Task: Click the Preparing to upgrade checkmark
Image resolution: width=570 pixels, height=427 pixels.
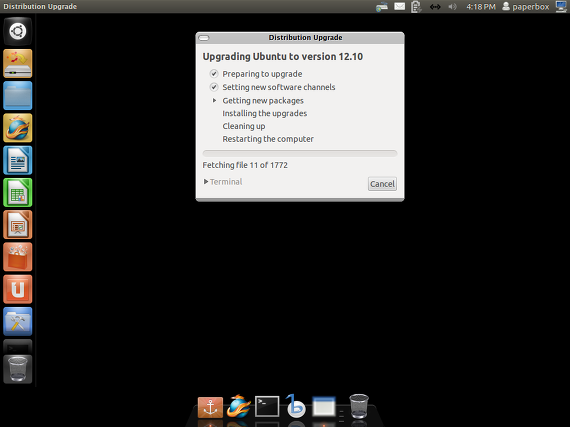Action: (214, 74)
